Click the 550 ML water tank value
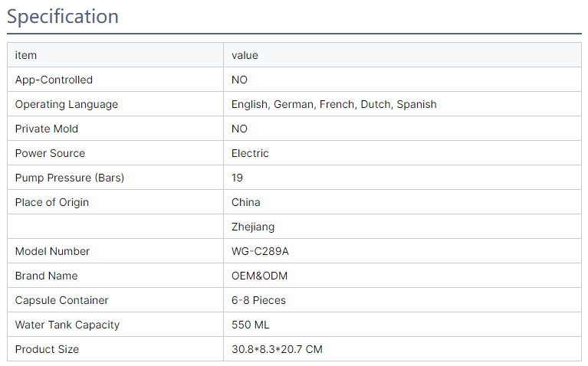The width and height of the screenshot is (588, 366). 251,325
